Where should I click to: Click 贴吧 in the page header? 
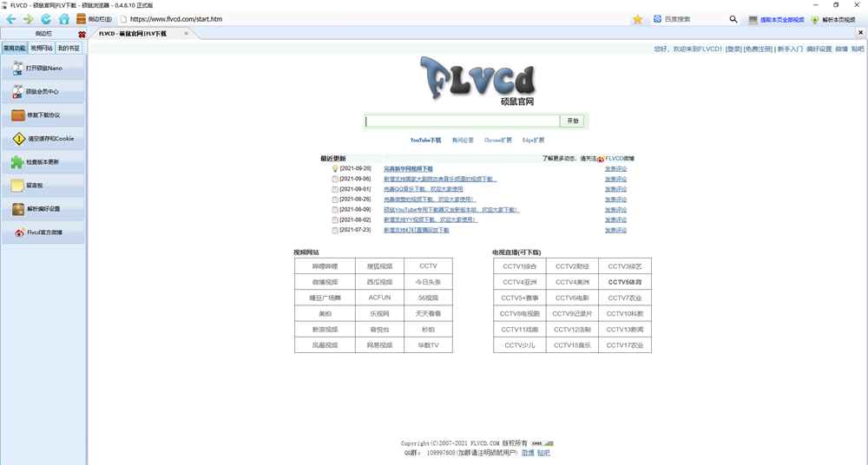click(858, 49)
